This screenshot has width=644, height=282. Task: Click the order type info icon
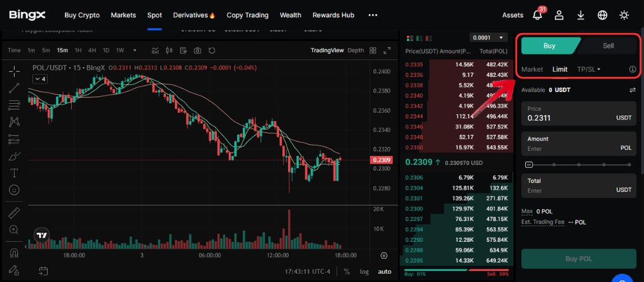point(633,69)
